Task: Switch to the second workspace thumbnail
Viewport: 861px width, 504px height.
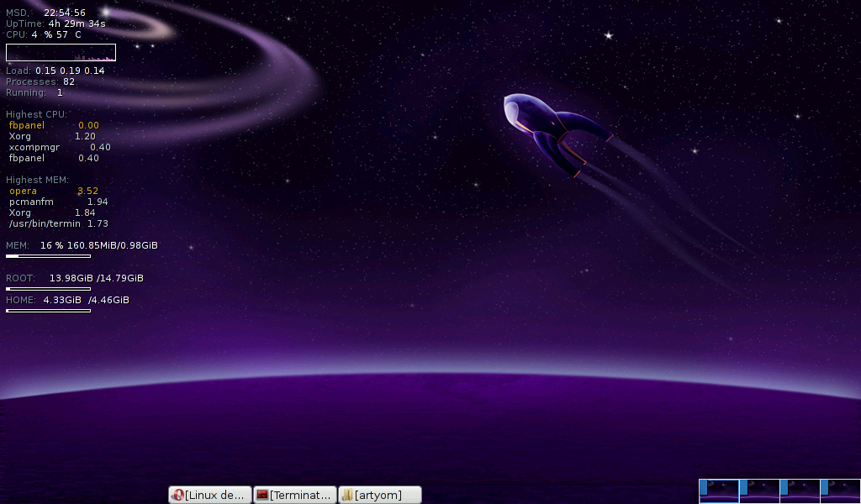Action: coord(759,491)
